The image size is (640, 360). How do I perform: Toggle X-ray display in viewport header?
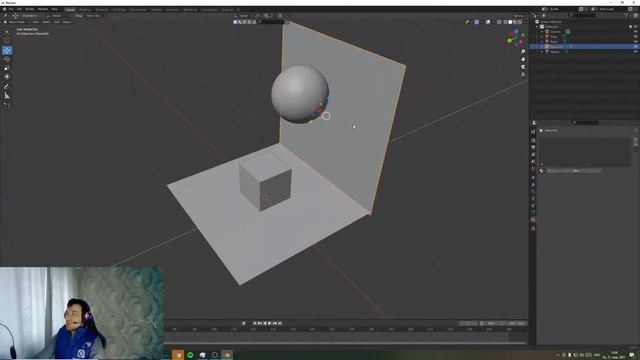(499, 22)
